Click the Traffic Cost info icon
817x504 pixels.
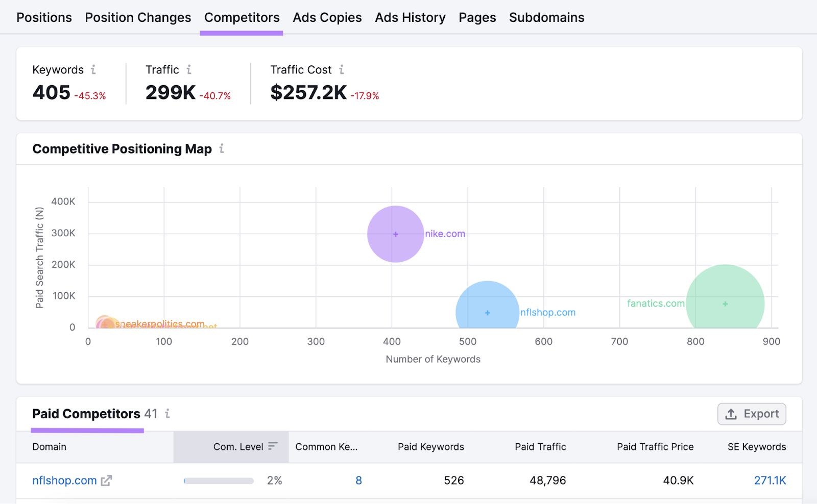point(341,70)
